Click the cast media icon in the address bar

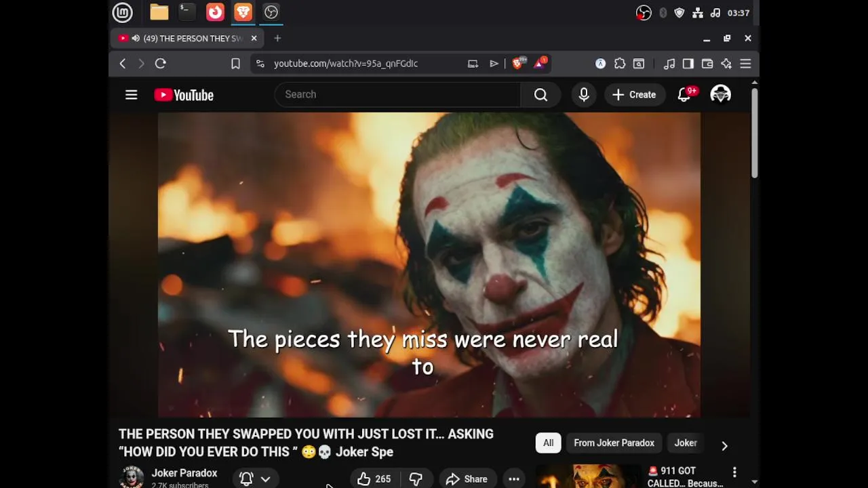tap(473, 64)
